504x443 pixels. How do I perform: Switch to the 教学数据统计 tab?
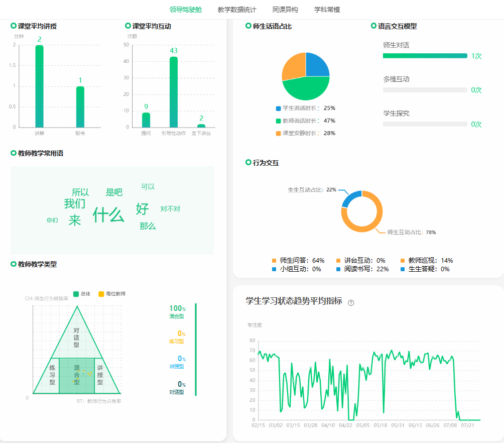tap(237, 10)
